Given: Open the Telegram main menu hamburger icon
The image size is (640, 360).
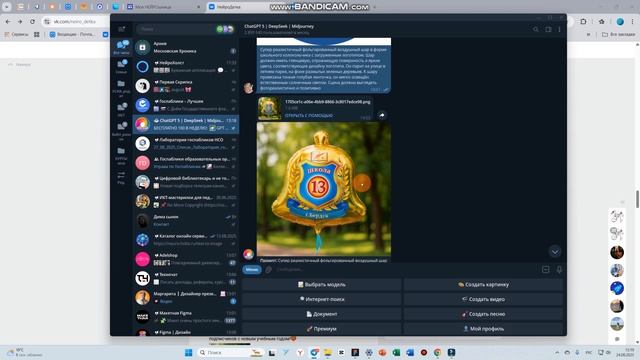Looking at the screenshot, I should point(121,29).
